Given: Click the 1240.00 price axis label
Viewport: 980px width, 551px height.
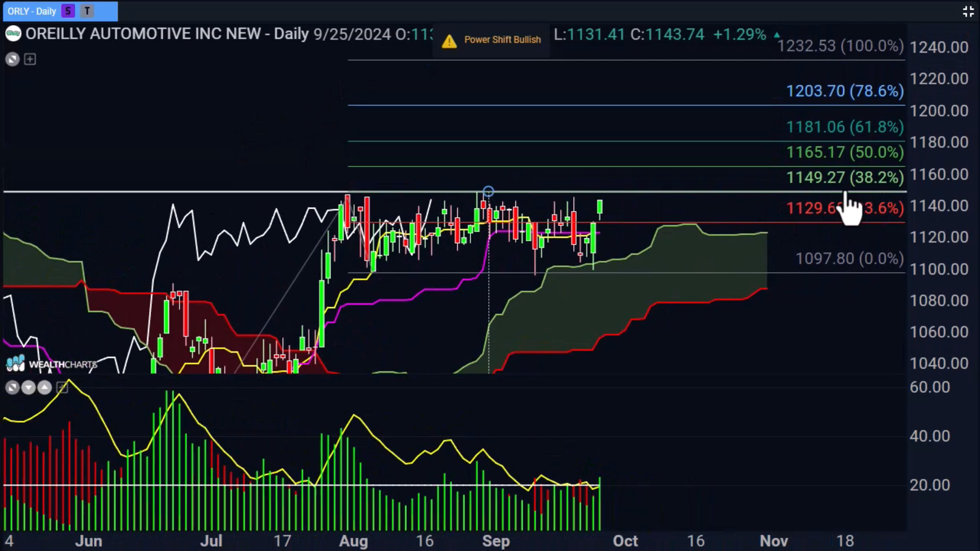Looking at the screenshot, I should click(x=939, y=47).
